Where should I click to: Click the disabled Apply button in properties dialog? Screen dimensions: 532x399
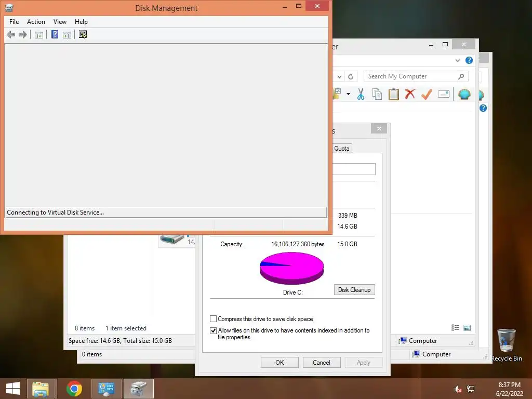(x=363, y=362)
